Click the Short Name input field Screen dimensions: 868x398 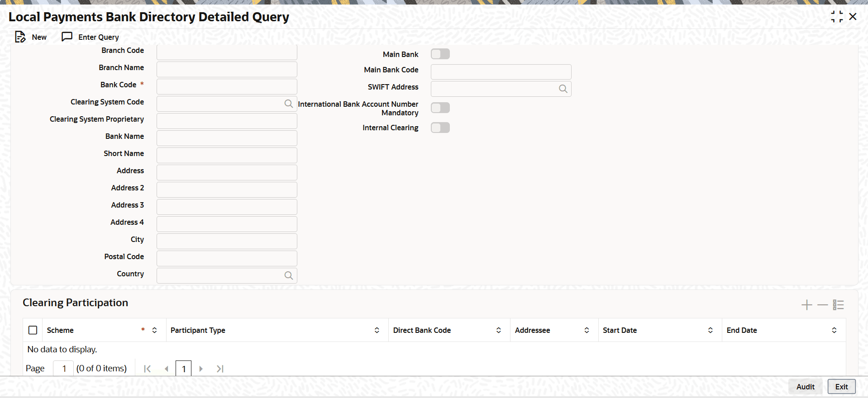point(227,155)
